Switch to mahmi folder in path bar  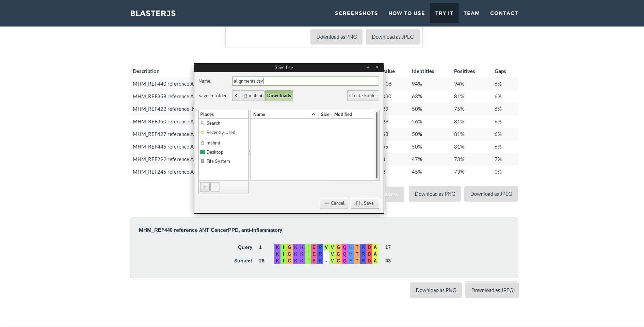pyautogui.click(x=253, y=96)
